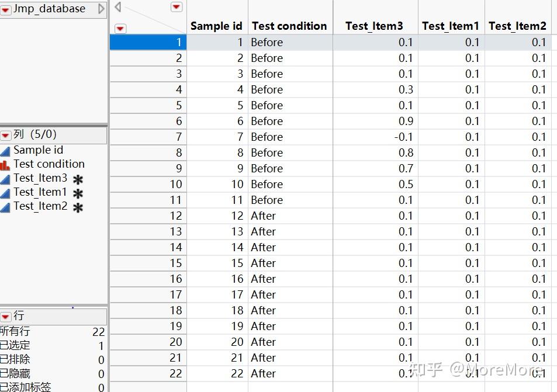Click the blue modeling icon for Test_Item2
The width and height of the screenshot is (557, 392).
pyautogui.click(x=5, y=206)
